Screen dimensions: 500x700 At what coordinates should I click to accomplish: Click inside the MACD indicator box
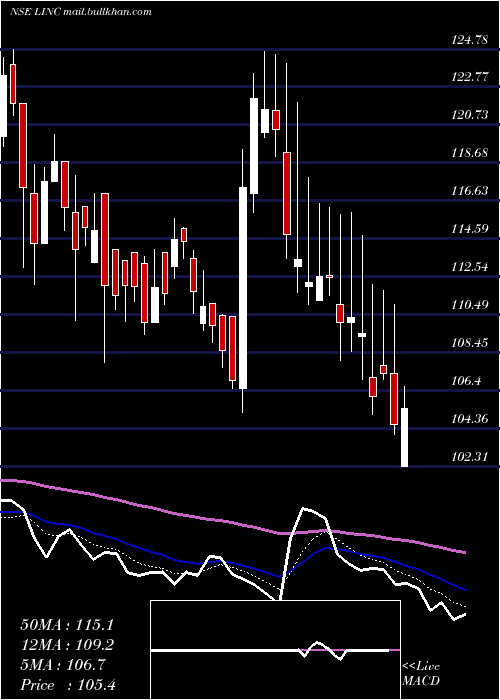[x=275, y=650]
